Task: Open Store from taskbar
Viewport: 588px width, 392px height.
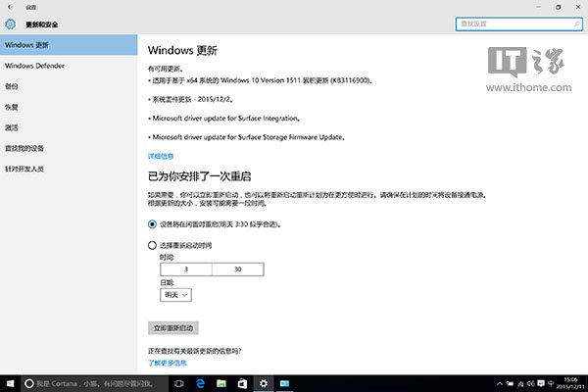Action: (x=242, y=383)
